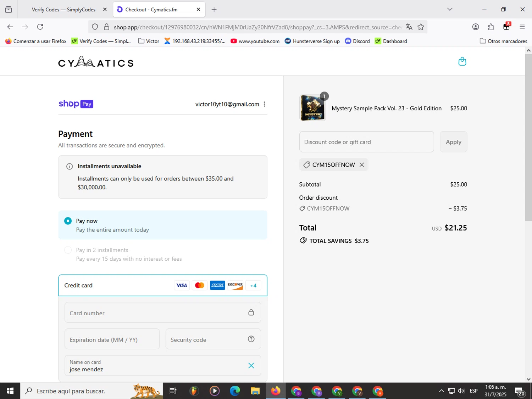Screen dimensions: 532x399
Task: Select Pay in 2 installments radio option
Action: [68, 250]
